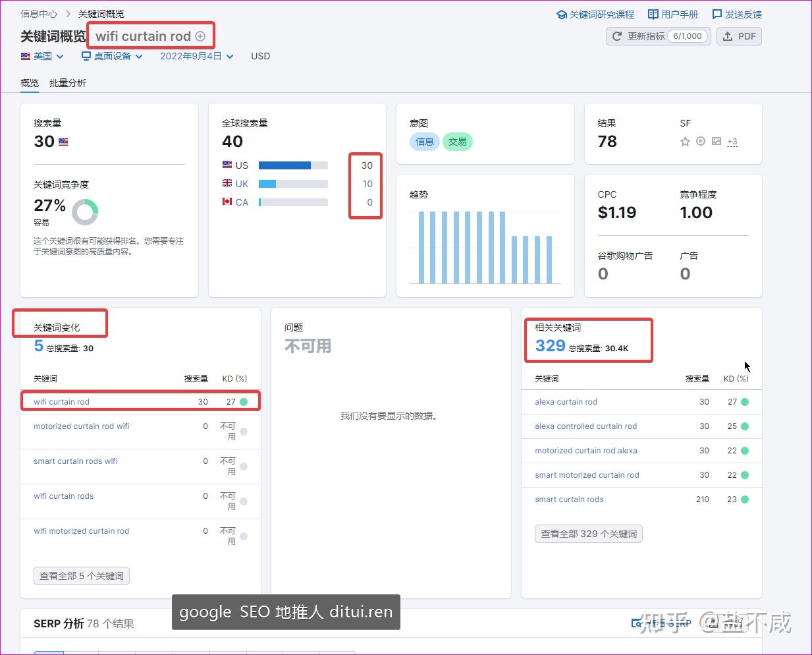Click the star icon under SF
The width and height of the screenshot is (812, 655).
pyautogui.click(x=685, y=142)
